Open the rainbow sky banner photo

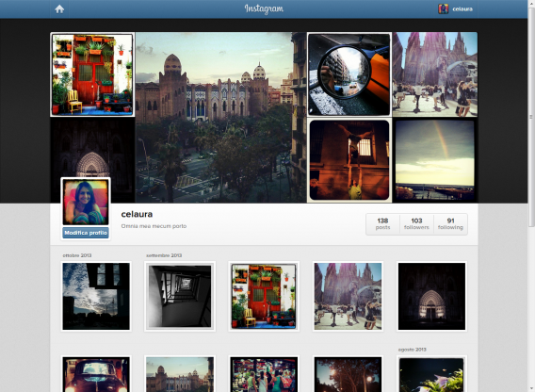coord(435,160)
